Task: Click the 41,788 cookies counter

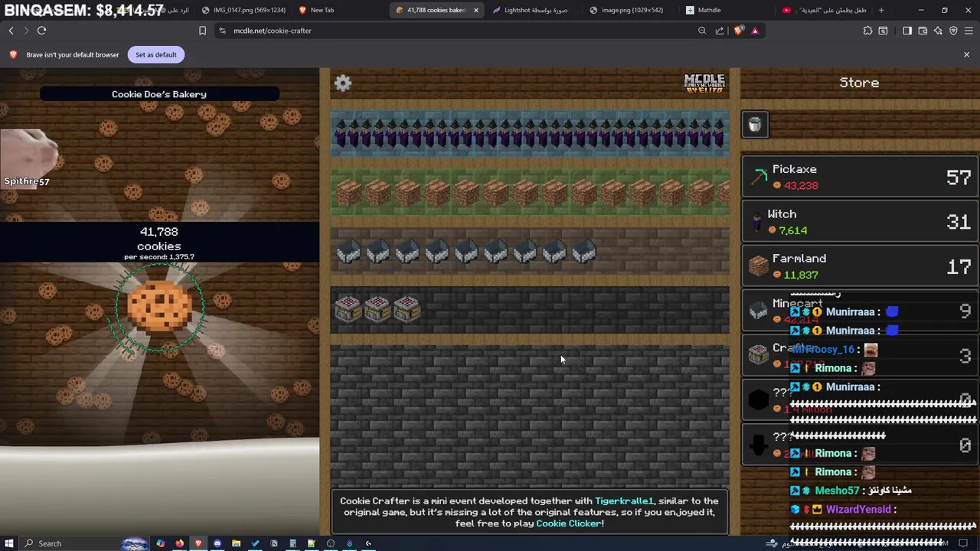Action: (159, 238)
